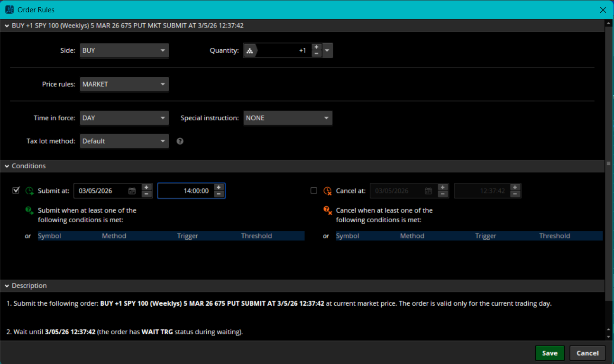Decrement the Submit at date value
Screen dimensions: 614x364
147,194
